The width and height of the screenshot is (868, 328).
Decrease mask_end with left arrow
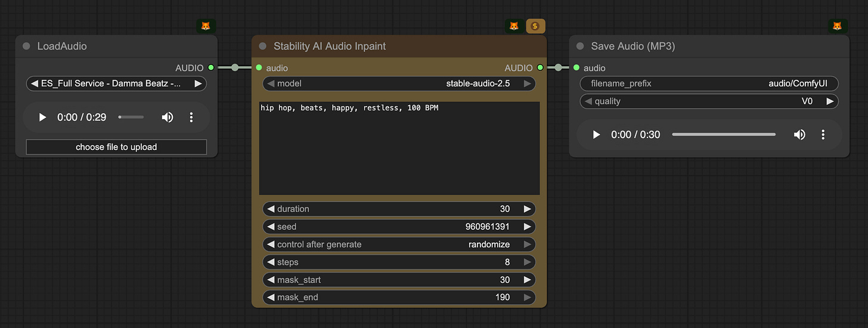click(271, 297)
